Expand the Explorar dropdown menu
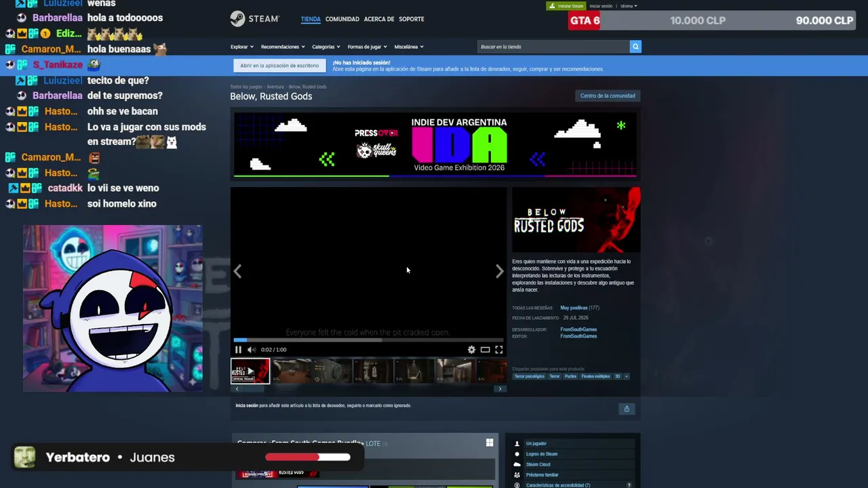The image size is (868, 488). click(242, 47)
